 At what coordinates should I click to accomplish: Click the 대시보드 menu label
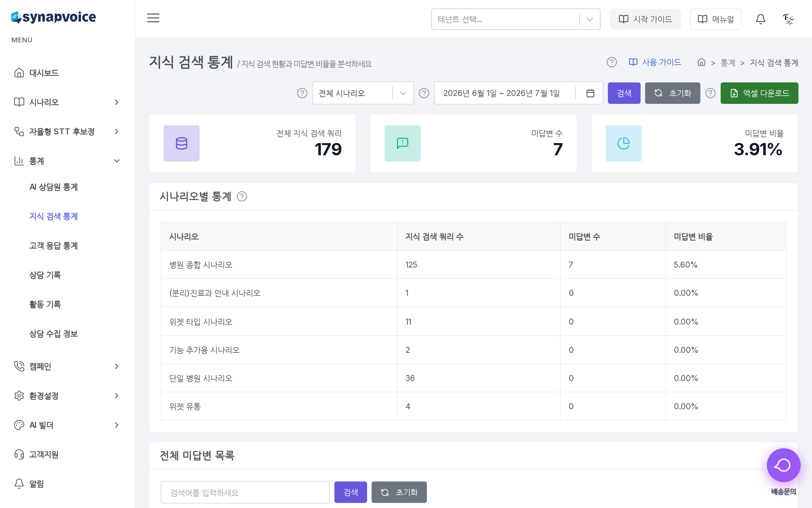click(44, 73)
